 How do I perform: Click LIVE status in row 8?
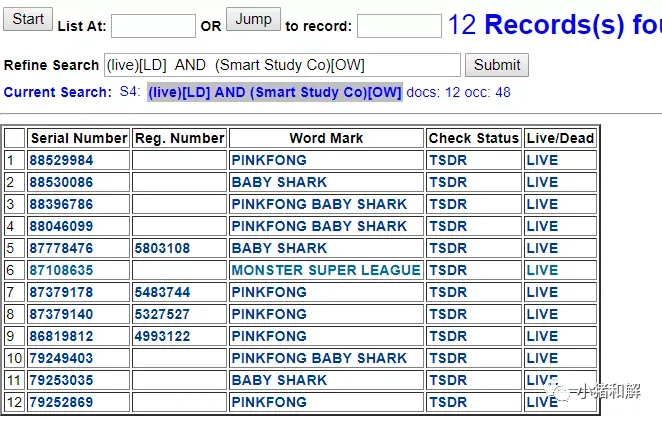[x=543, y=314]
